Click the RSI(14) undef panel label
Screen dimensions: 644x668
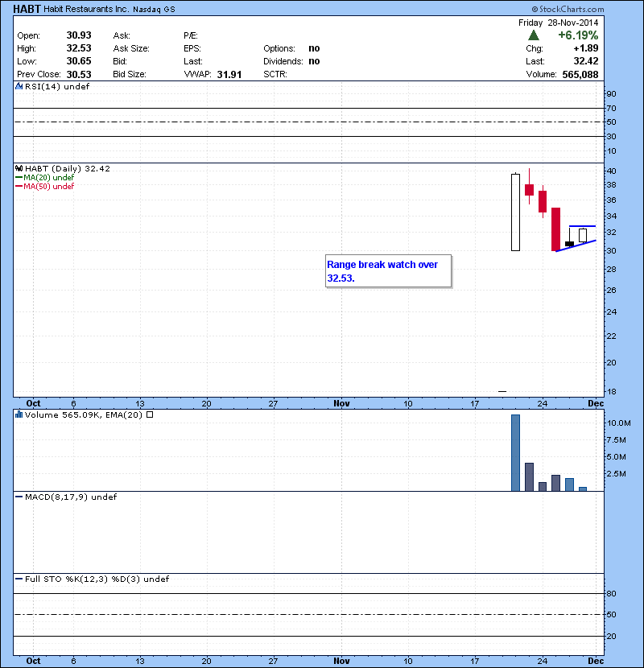57,86
